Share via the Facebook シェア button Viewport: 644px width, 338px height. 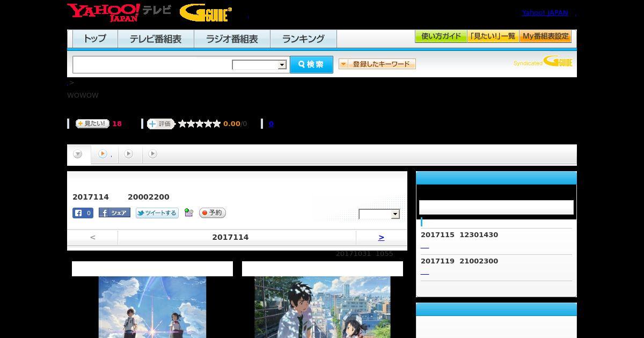(114, 213)
